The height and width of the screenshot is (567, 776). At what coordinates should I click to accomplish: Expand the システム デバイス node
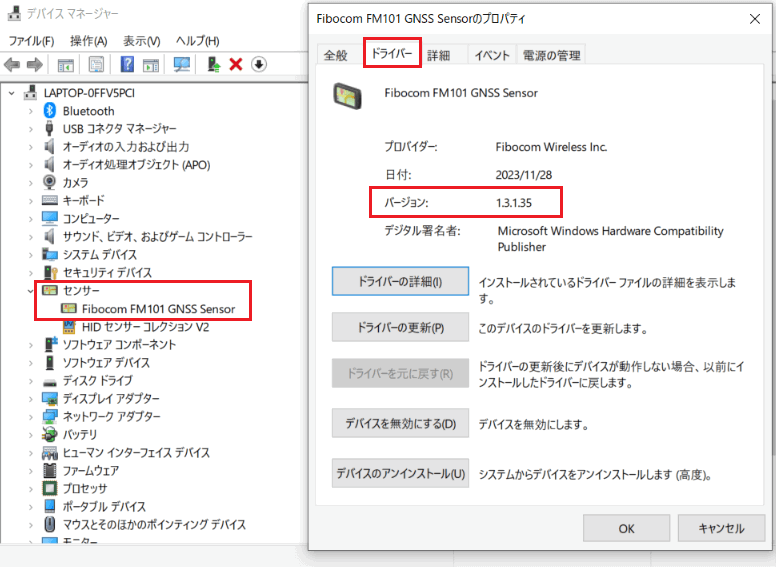pyautogui.click(x=31, y=254)
